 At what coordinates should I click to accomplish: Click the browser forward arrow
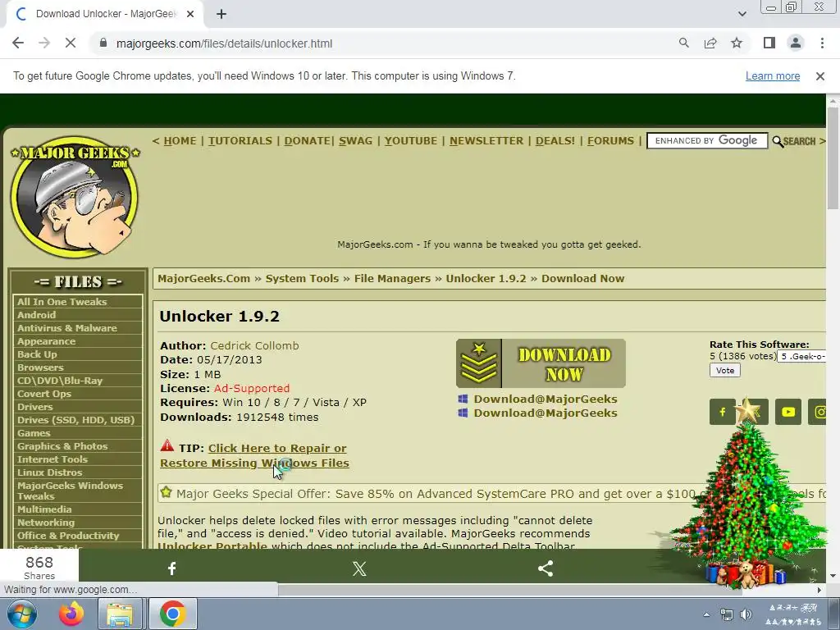click(x=44, y=43)
